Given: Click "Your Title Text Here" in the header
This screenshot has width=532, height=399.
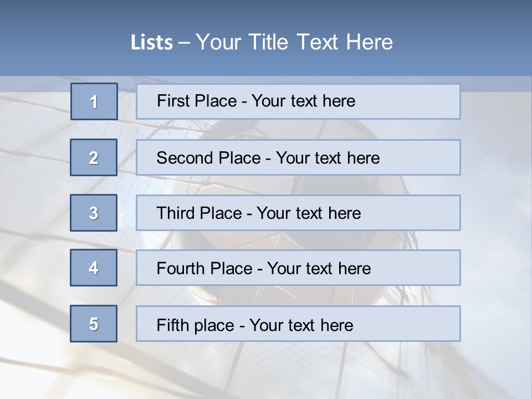Looking at the screenshot, I should point(294,42).
